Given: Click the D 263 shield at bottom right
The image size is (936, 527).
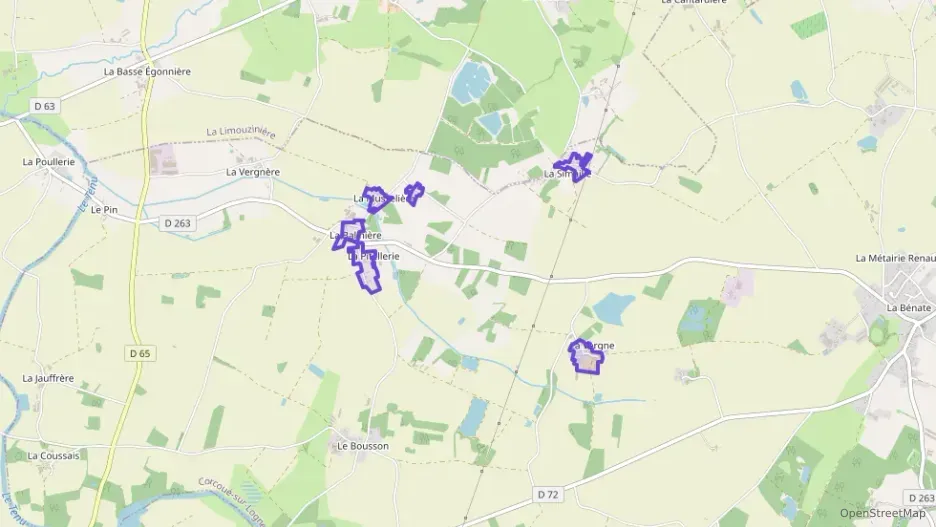Looking at the screenshot, I should coord(922,498).
